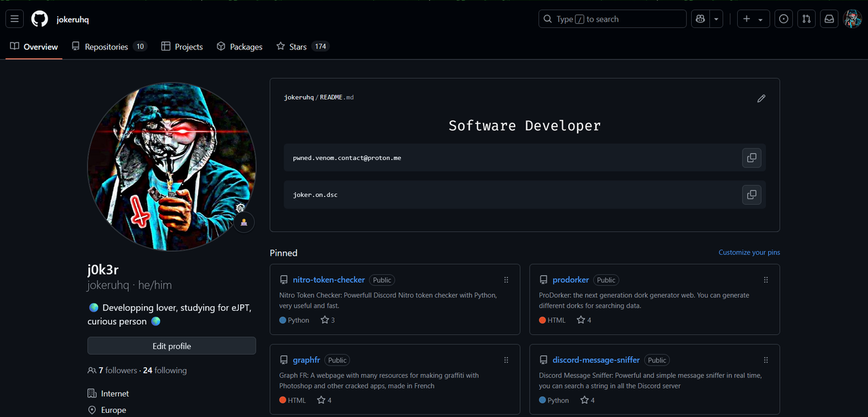Viewport: 868px width, 417px height.
Task: Open the Copilot chat icon
Action: click(701, 19)
